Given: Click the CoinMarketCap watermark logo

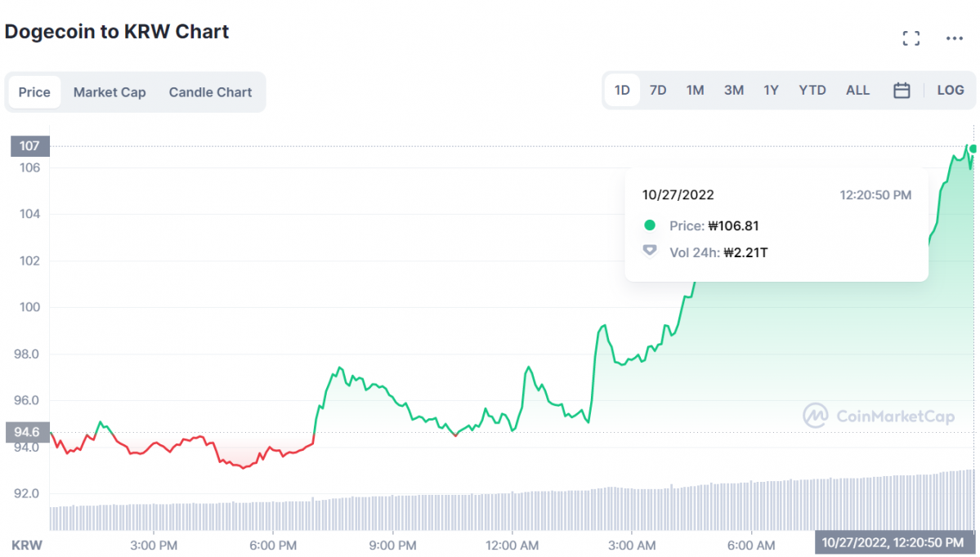Looking at the screenshot, I should point(879,416).
